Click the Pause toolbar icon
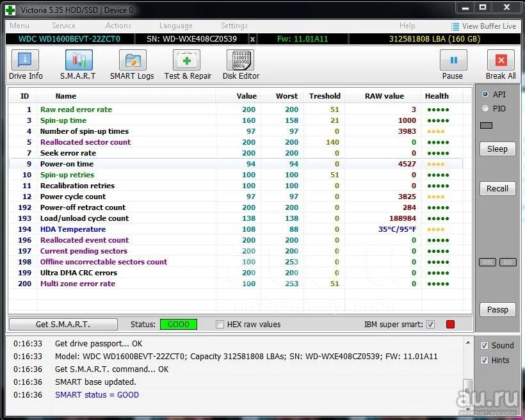525x420 pixels. tap(453, 60)
